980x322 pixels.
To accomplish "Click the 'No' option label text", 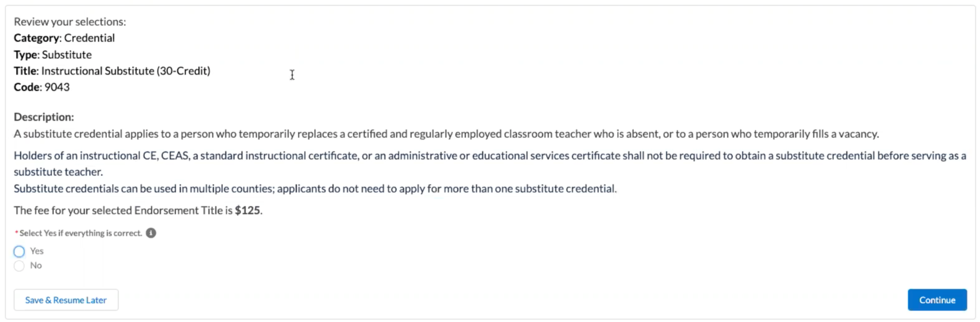I will coord(36,266).
